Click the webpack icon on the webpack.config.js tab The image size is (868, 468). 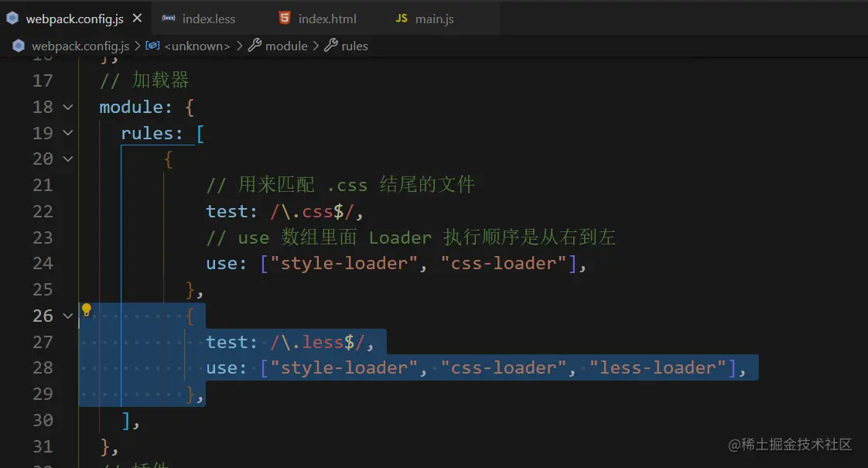coord(12,19)
